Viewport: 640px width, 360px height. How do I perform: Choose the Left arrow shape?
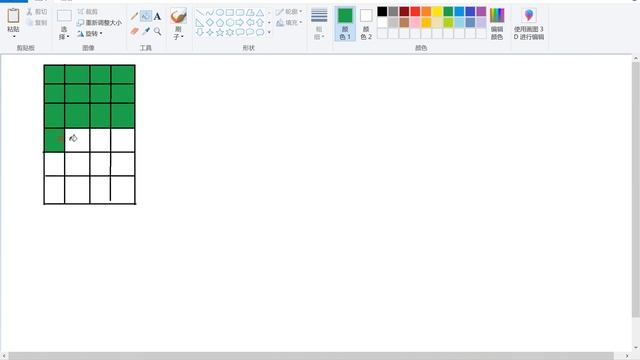click(250, 22)
